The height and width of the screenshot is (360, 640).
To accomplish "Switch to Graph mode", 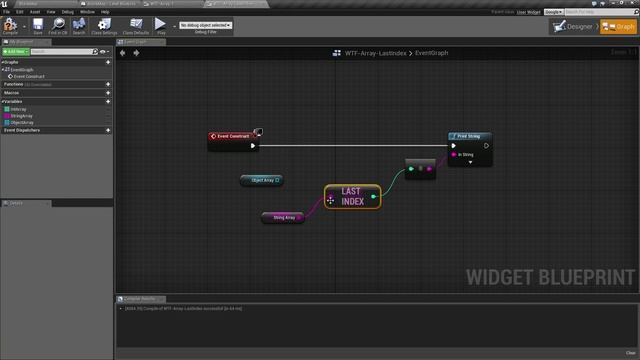I will tap(618, 27).
